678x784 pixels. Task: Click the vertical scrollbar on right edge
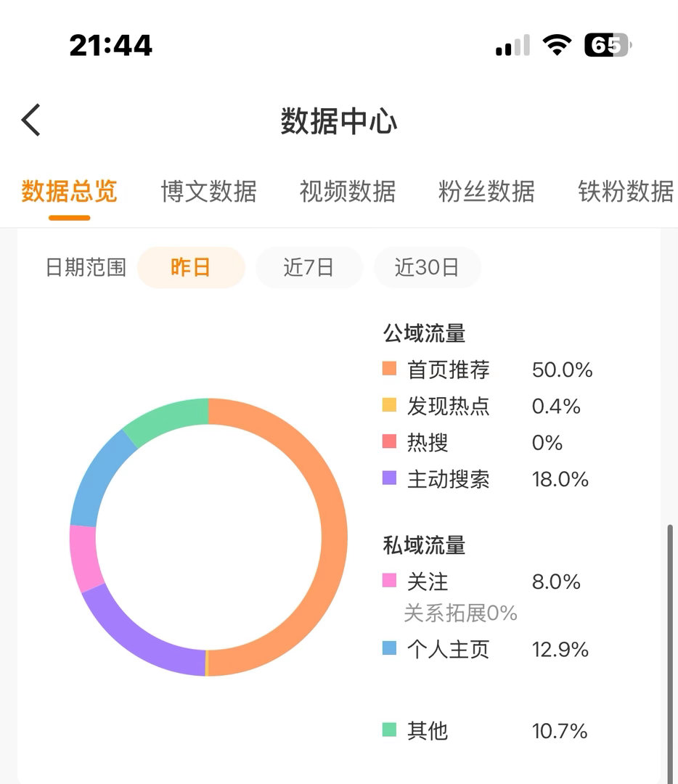coord(670,654)
